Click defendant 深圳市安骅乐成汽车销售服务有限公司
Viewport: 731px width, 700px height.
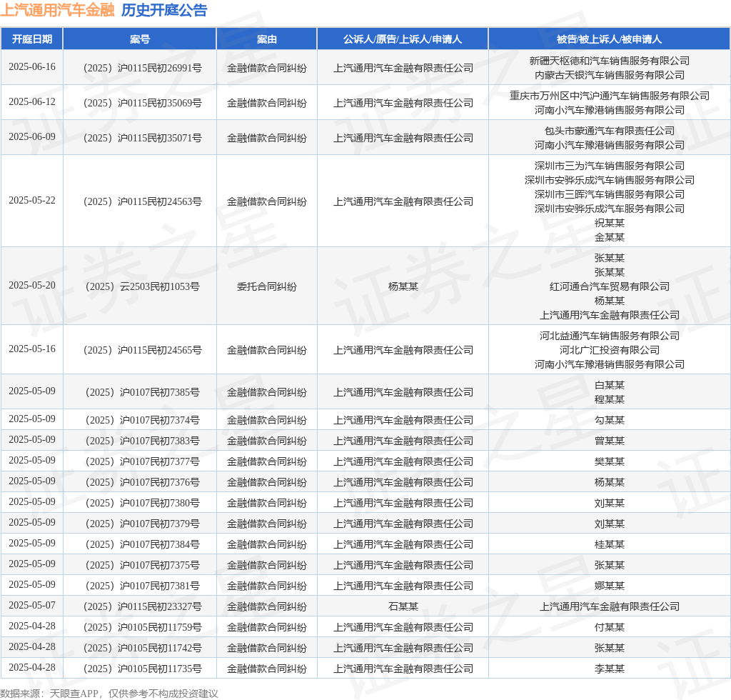click(610, 180)
